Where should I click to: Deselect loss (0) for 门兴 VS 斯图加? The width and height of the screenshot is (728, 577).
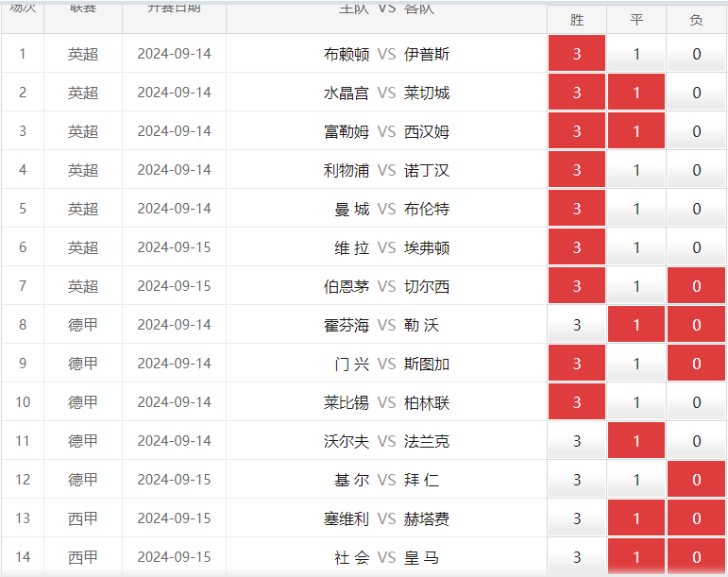697,363
